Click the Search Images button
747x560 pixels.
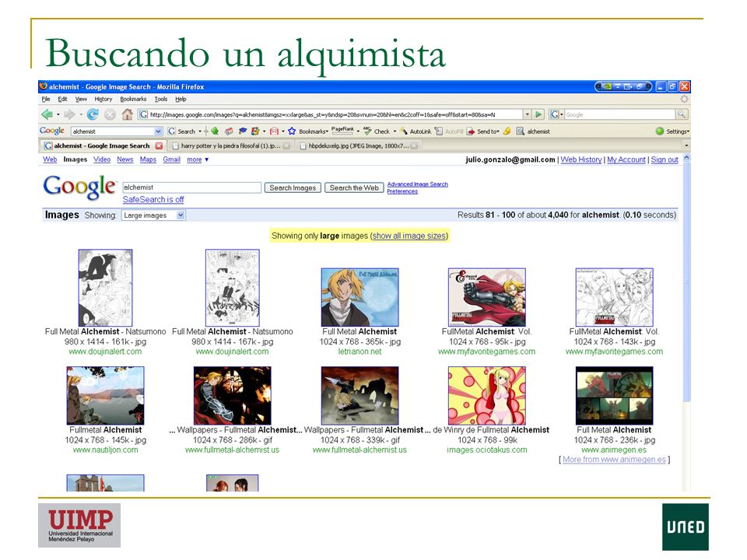293,187
